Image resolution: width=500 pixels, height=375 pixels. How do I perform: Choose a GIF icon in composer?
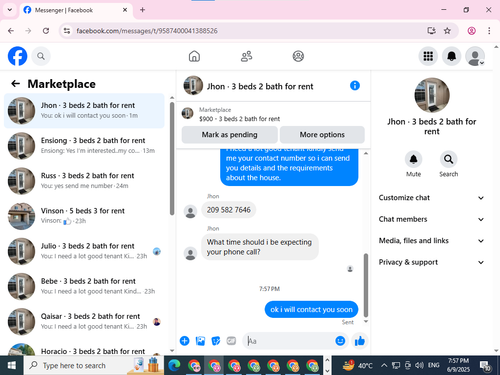click(231, 341)
